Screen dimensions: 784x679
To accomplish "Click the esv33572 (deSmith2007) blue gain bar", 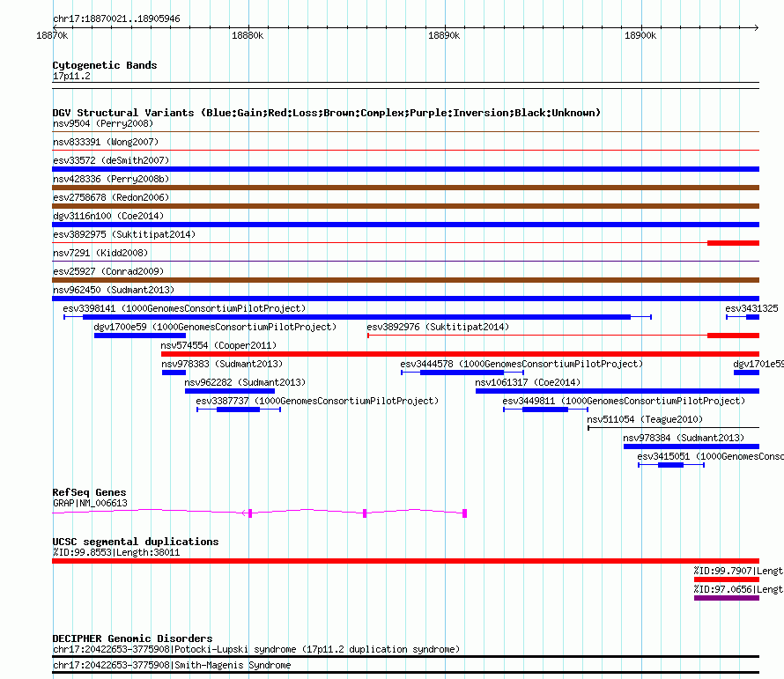I will [405, 169].
